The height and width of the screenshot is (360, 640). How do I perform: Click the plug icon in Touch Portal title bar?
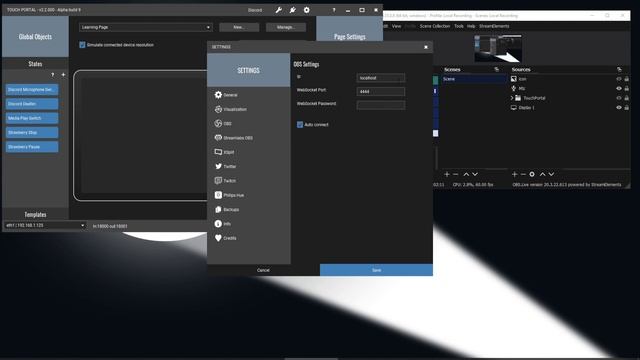[x=293, y=10]
